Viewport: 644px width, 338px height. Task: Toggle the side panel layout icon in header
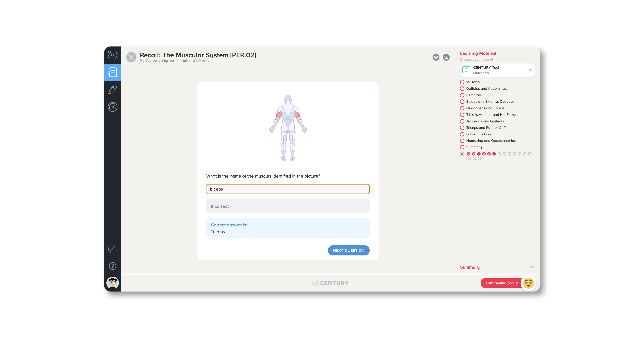[x=446, y=57]
